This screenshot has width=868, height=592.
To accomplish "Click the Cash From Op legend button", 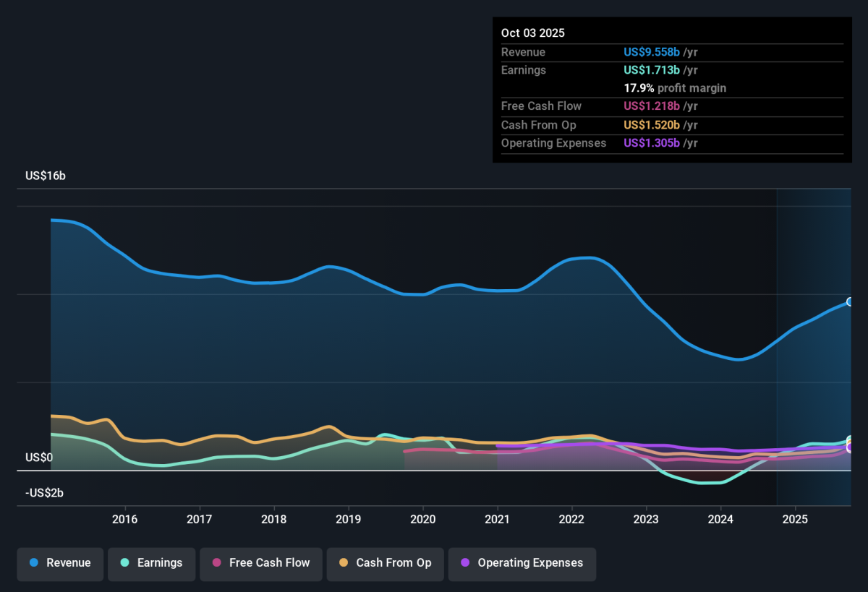I will click(385, 563).
